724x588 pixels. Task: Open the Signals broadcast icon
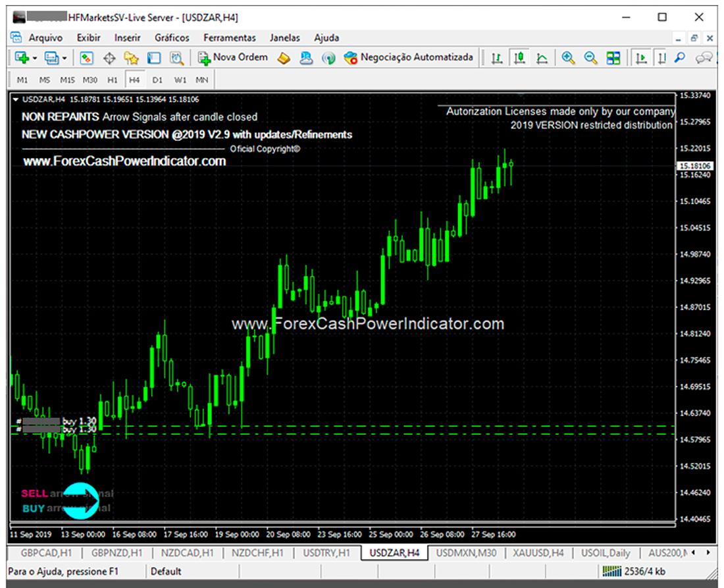[328, 58]
